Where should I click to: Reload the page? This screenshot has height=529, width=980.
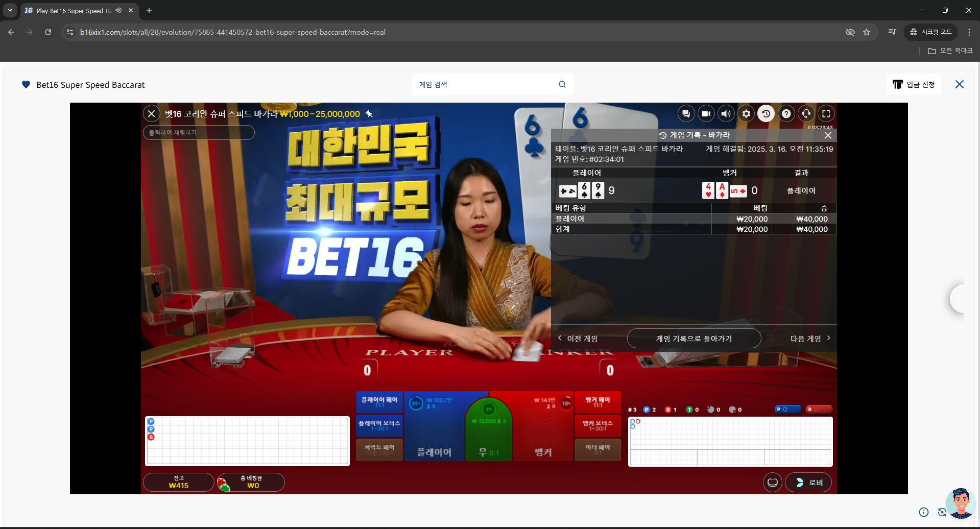pos(48,32)
